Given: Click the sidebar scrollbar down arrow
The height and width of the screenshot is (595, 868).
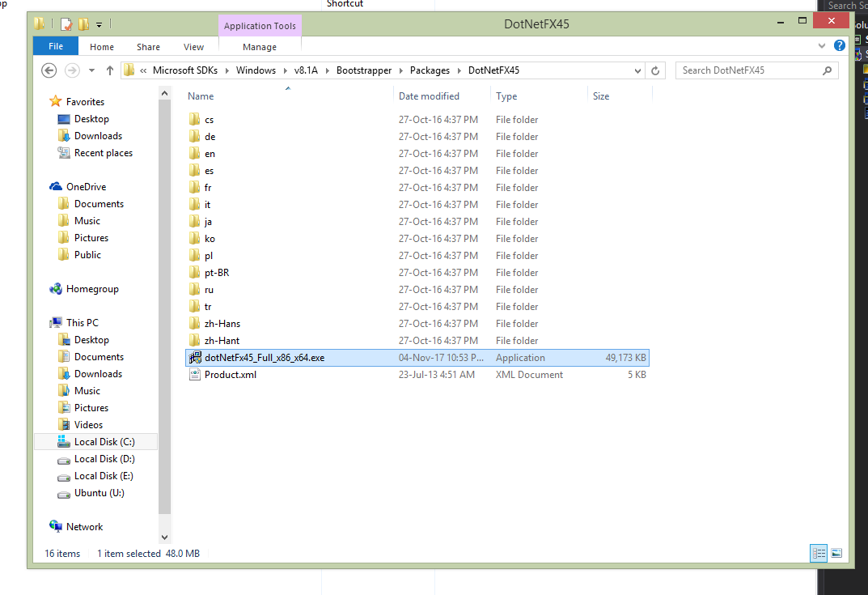Looking at the screenshot, I should click(x=164, y=536).
